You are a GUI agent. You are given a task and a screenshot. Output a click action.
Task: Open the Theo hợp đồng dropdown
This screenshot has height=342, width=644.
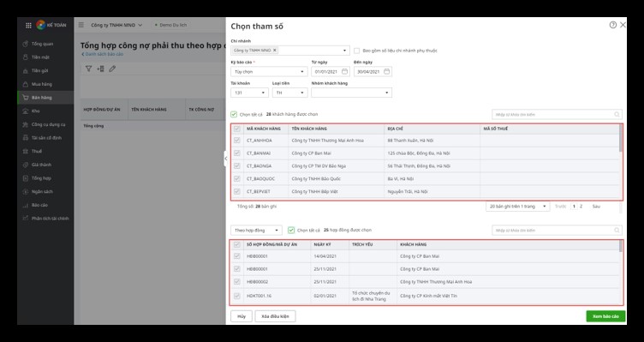coord(256,231)
